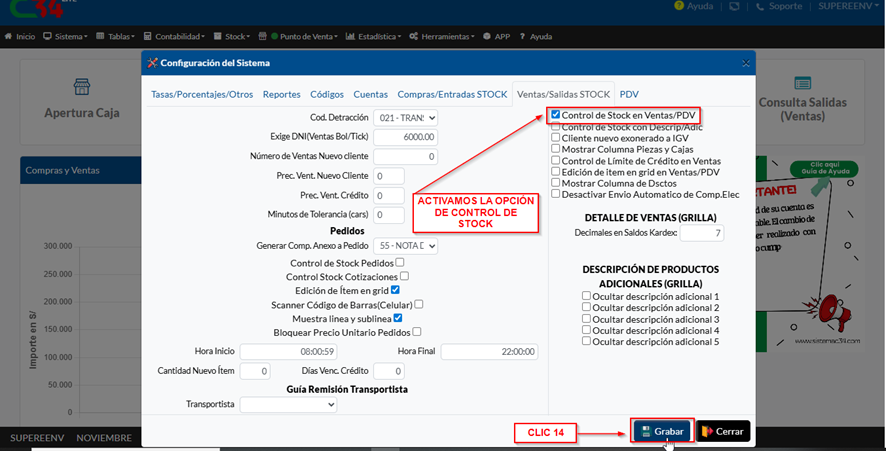This screenshot has height=451, width=886.
Task: Check Ocultar descripción adicional 1
Action: tap(587, 297)
